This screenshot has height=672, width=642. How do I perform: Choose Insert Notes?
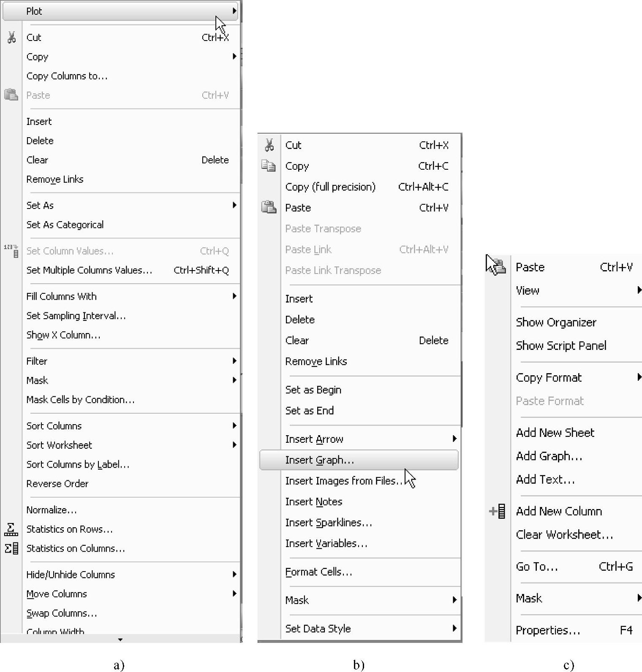[x=314, y=501]
